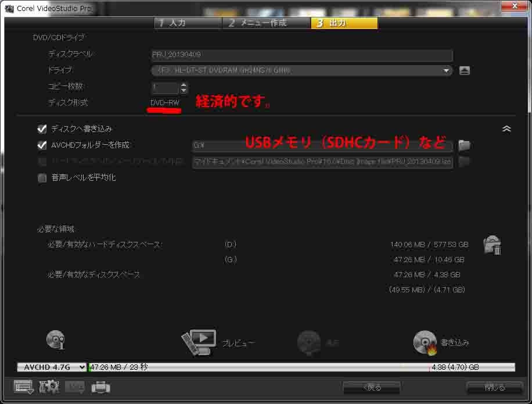This screenshot has width=532, height=404.
Task: Click the DVD-RW disc format text
Action: tap(165, 103)
